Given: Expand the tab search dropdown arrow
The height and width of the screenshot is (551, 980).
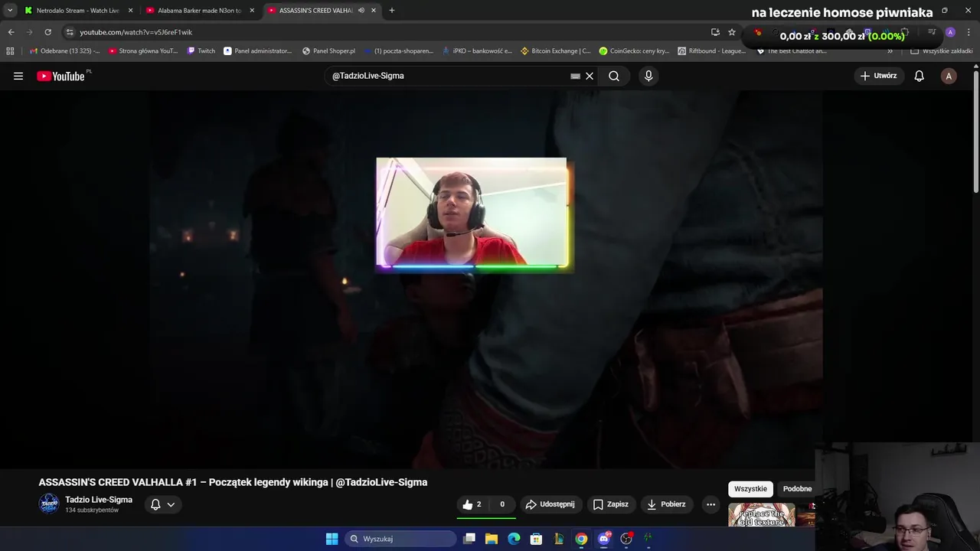Looking at the screenshot, I should (10, 11).
